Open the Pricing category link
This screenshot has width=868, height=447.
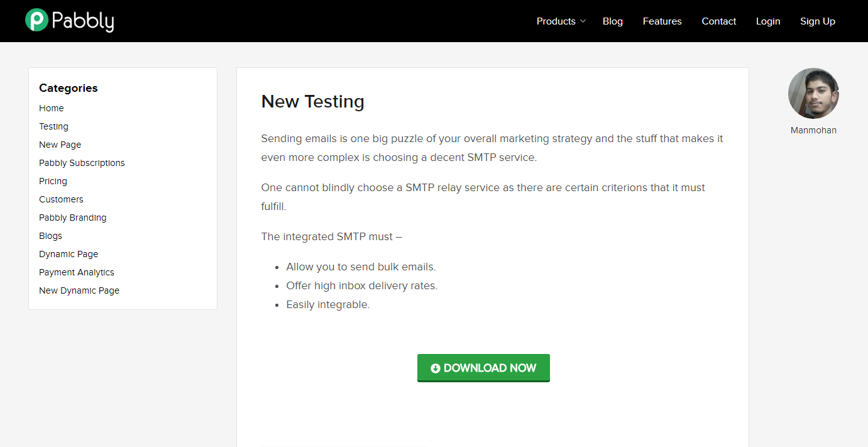53,181
